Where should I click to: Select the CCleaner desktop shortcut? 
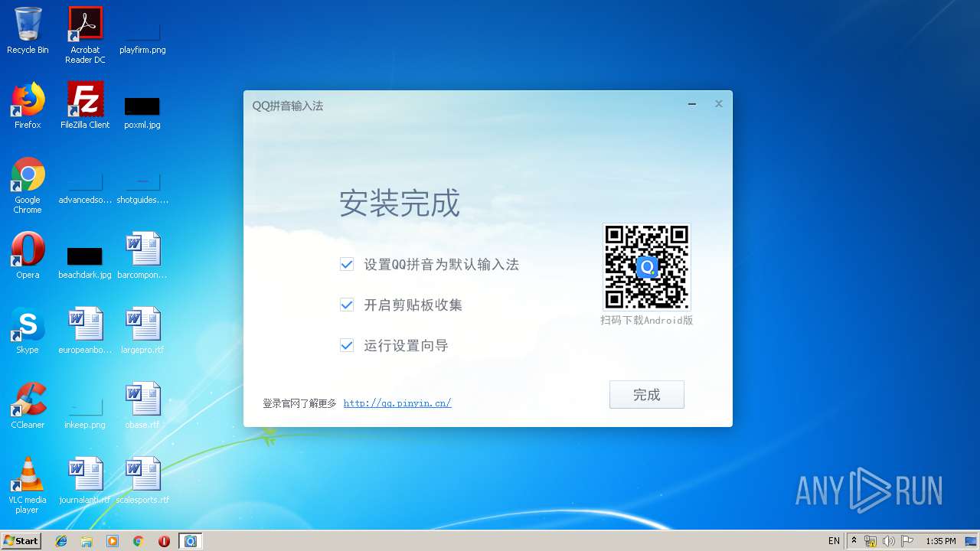(x=28, y=406)
